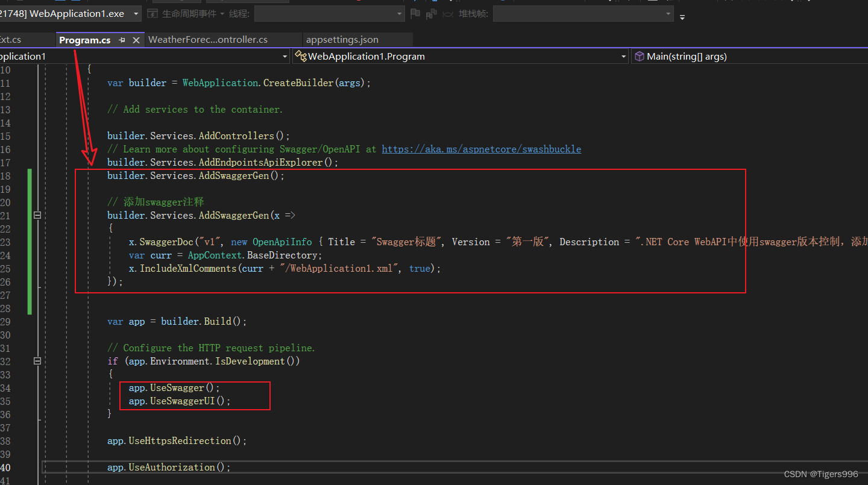The height and width of the screenshot is (485, 868).
Task: Click on x.IncludeXmlComments line
Action: click(285, 268)
